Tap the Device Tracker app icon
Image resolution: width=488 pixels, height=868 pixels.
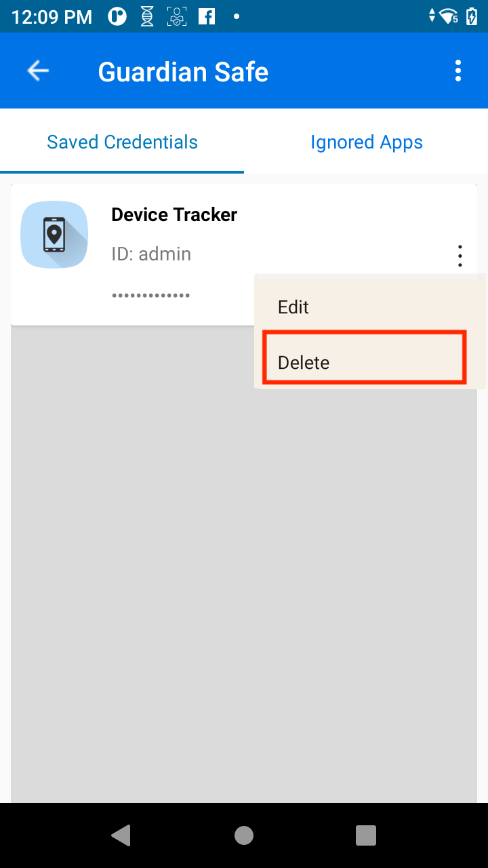click(54, 235)
